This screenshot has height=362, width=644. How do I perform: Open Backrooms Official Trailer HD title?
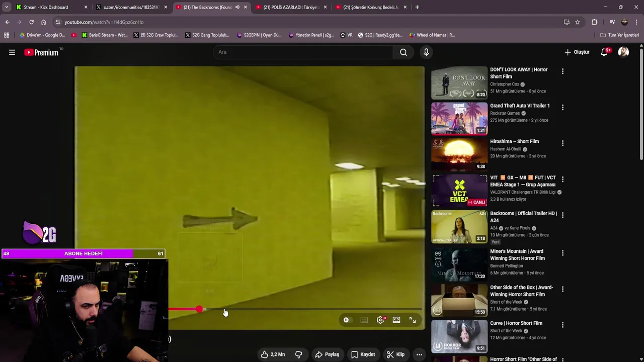pos(523,217)
